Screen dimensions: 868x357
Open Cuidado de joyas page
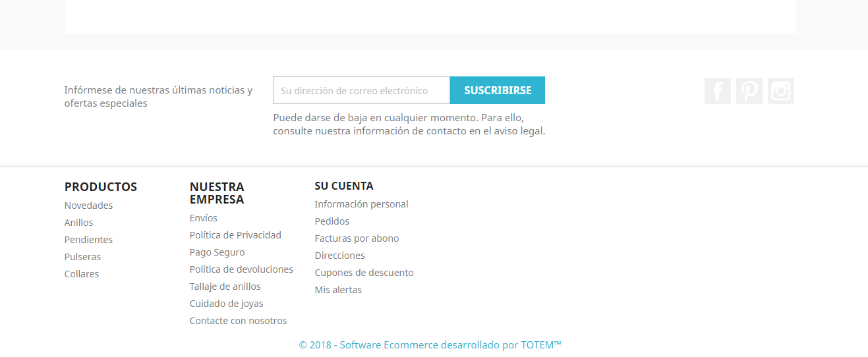[x=226, y=304]
